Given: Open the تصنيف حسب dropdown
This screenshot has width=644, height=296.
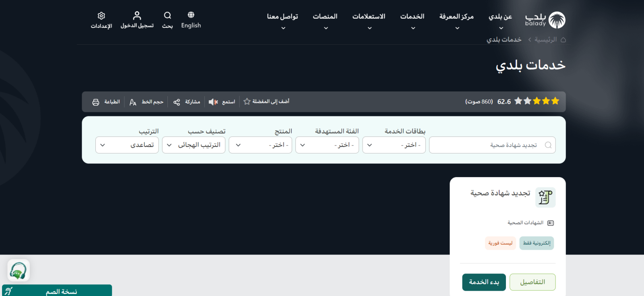Looking at the screenshot, I should (194, 145).
